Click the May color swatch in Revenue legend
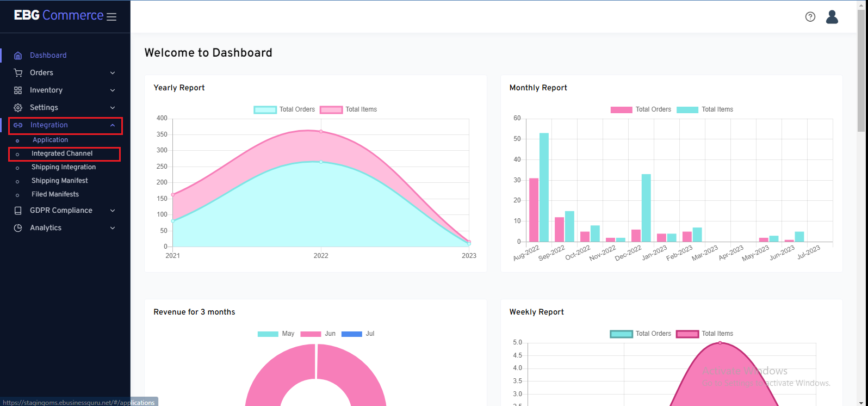 pos(268,334)
